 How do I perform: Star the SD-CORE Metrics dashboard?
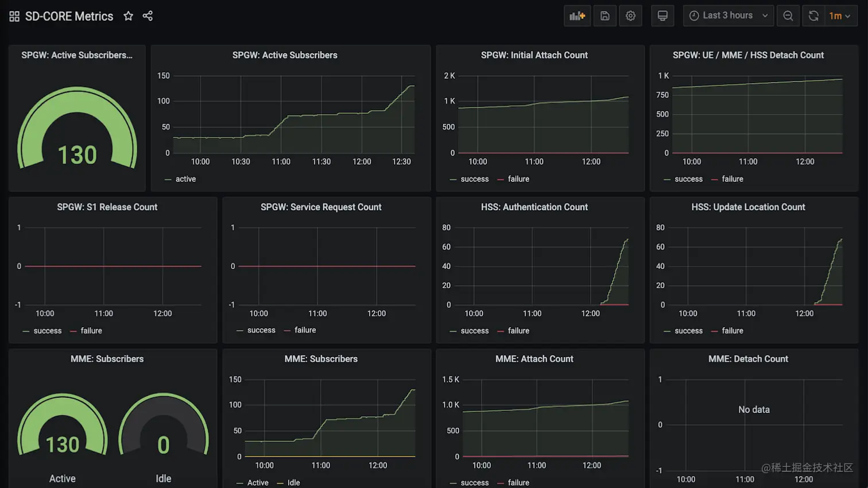[129, 16]
